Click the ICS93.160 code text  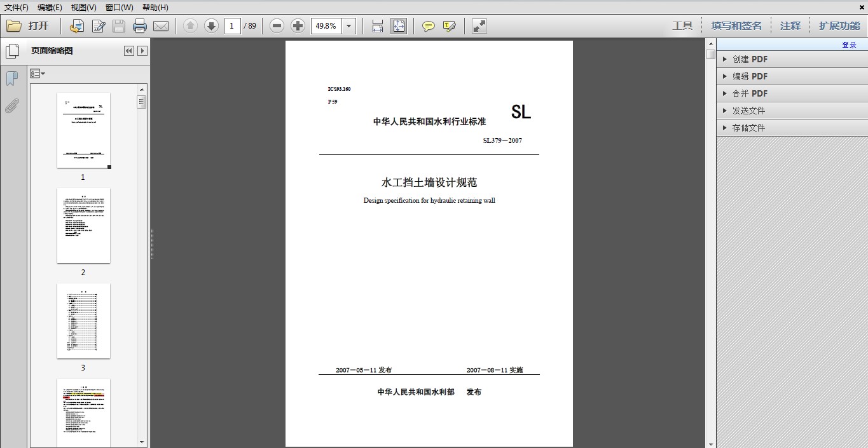click(x=340, y=89)
